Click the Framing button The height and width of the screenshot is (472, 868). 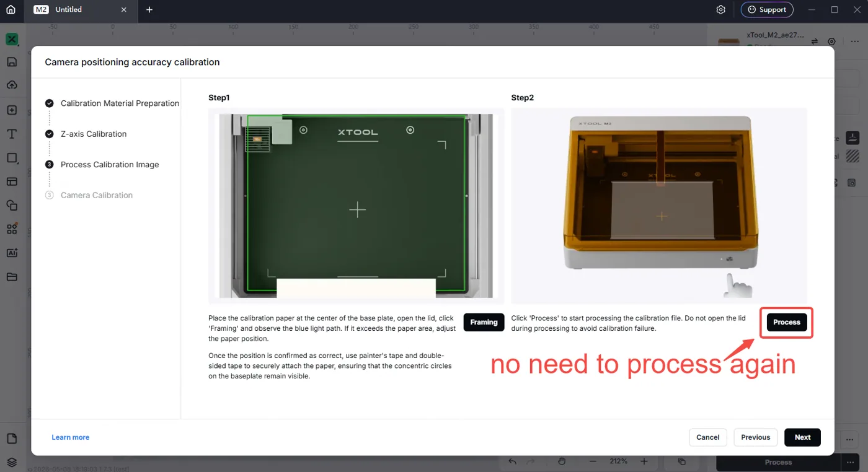[484, 322]
